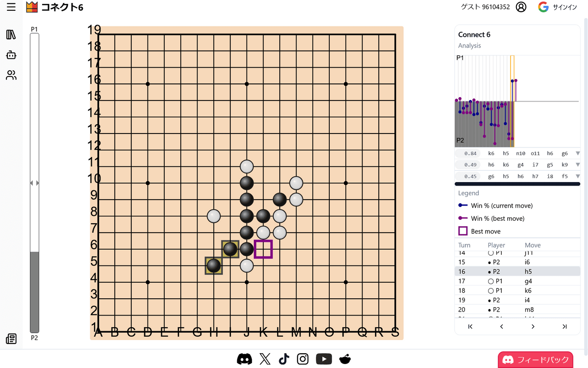Open the hamburger menu
The image size is (588, 368).
coord(11,7)
